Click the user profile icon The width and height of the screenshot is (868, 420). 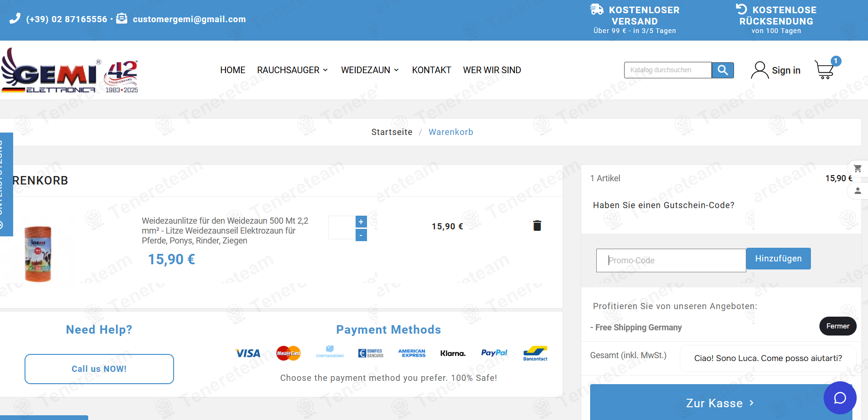tap(759, 70)
